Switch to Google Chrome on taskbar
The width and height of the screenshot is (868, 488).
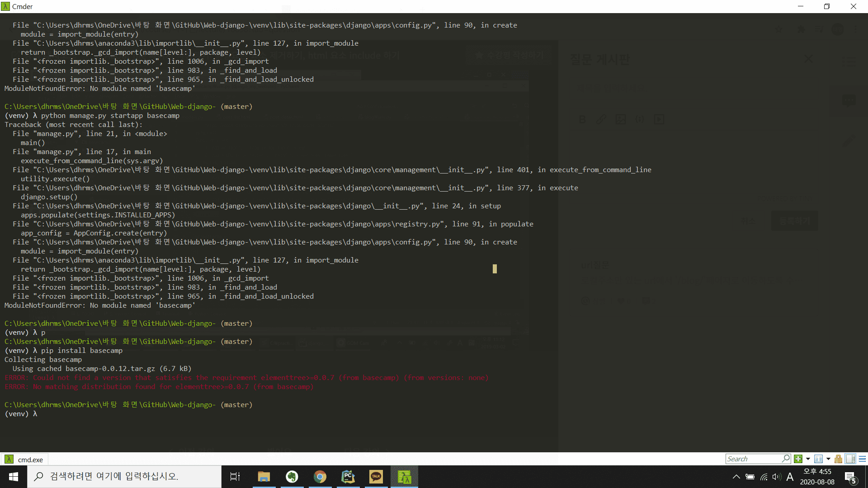[x=320, y=477]
